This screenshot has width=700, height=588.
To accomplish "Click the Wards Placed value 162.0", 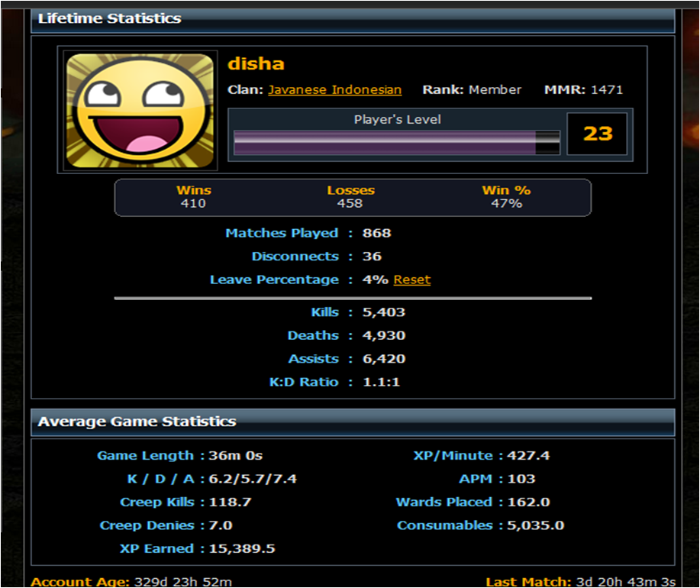I will click(528, 502).
